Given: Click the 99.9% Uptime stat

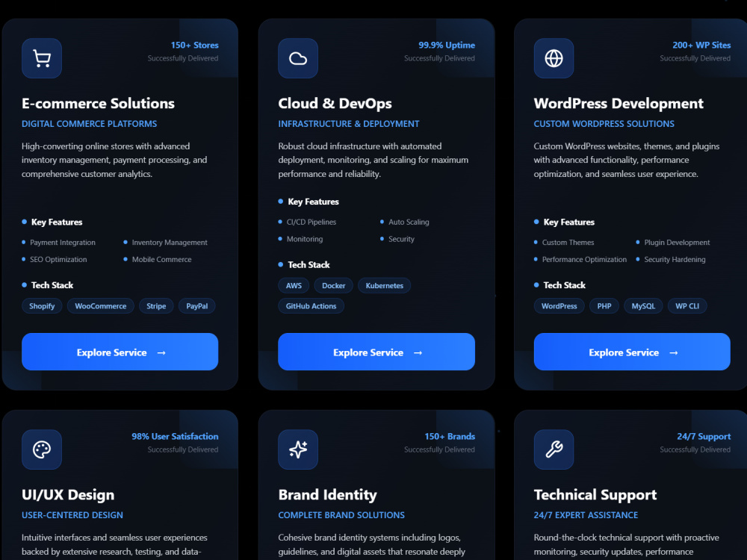Looking at the screenshot, I should click(x=447, y=46).
